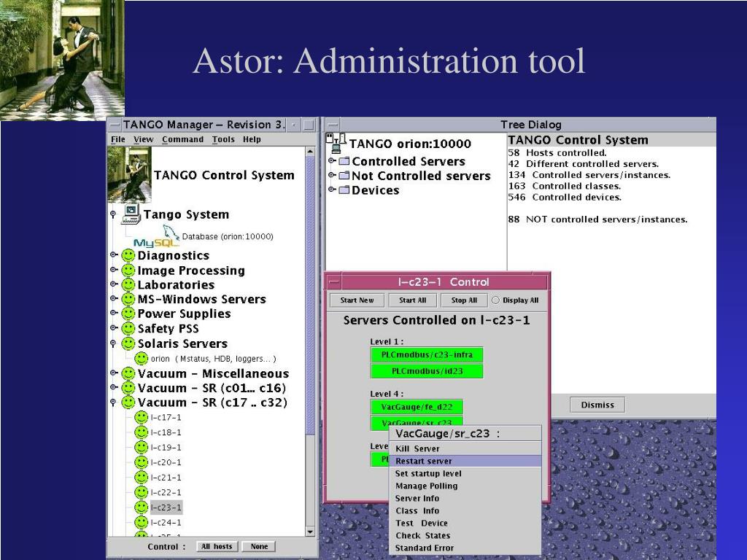Click the Image Processing smiley icon
This screenshot has height=560, width=747.
tap(128, 271)
